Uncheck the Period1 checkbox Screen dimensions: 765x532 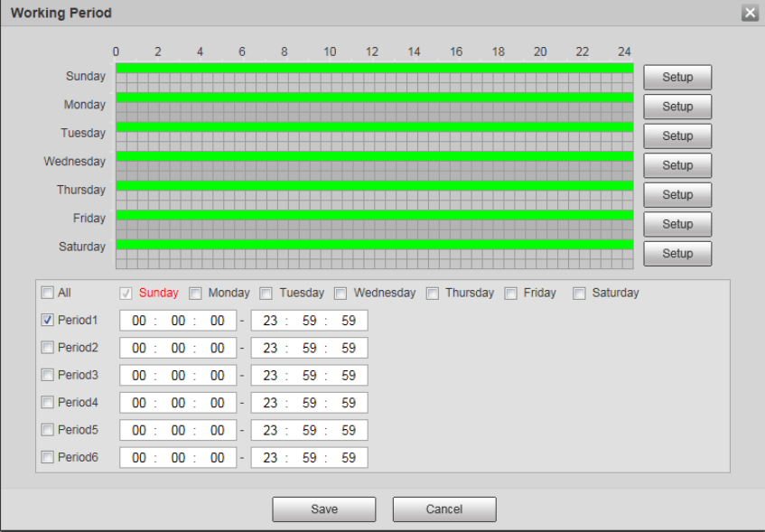tap(47, 320)
